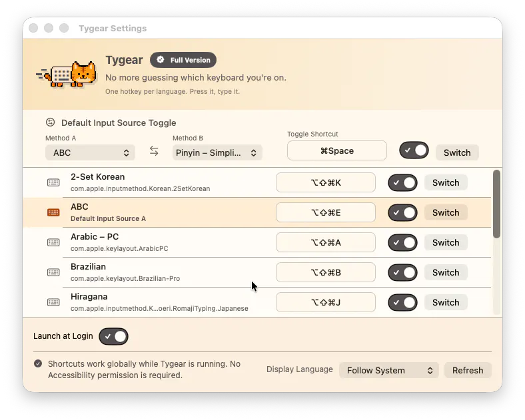The image size is (525, 420).
Task: Open the Display Language Follow System dropdown
Action: coord(388,371)
